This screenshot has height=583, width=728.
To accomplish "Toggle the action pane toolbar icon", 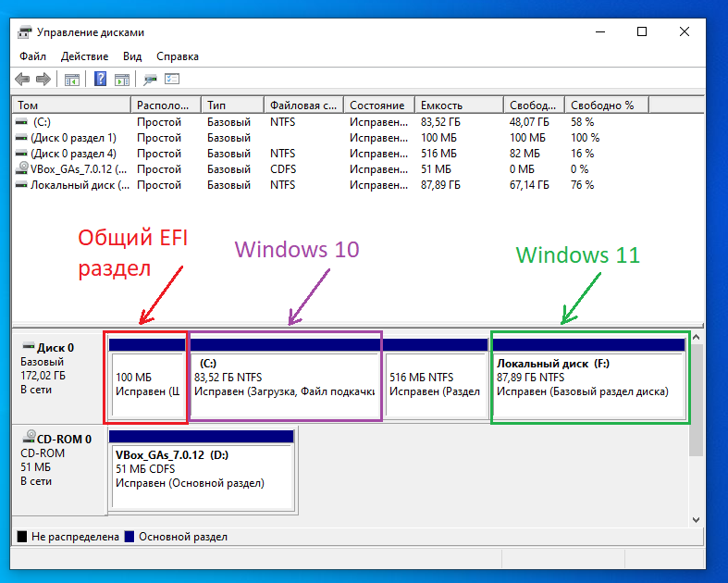I will tap(122, 80).
